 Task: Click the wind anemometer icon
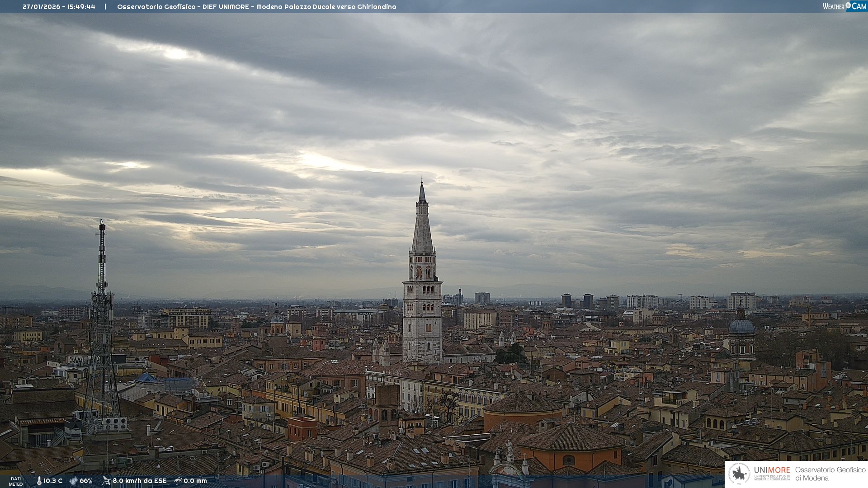(106, 480)
